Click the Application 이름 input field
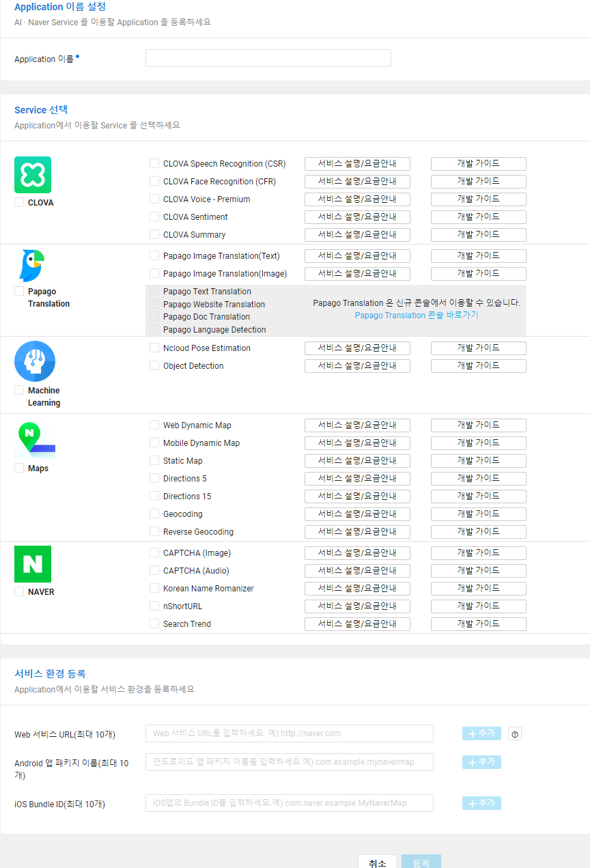 click(268, 58)
